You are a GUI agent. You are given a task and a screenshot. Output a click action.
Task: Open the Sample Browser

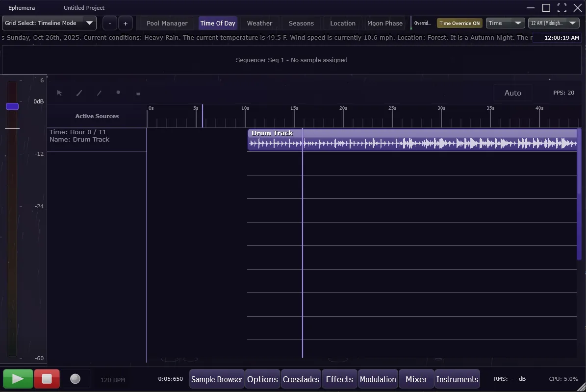(217, 379)
